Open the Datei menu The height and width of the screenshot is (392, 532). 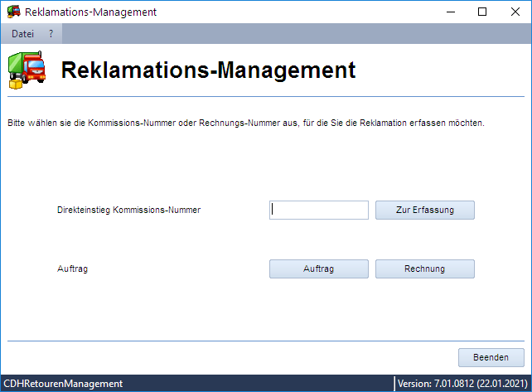pyautogui.click(x=22, y=34)
